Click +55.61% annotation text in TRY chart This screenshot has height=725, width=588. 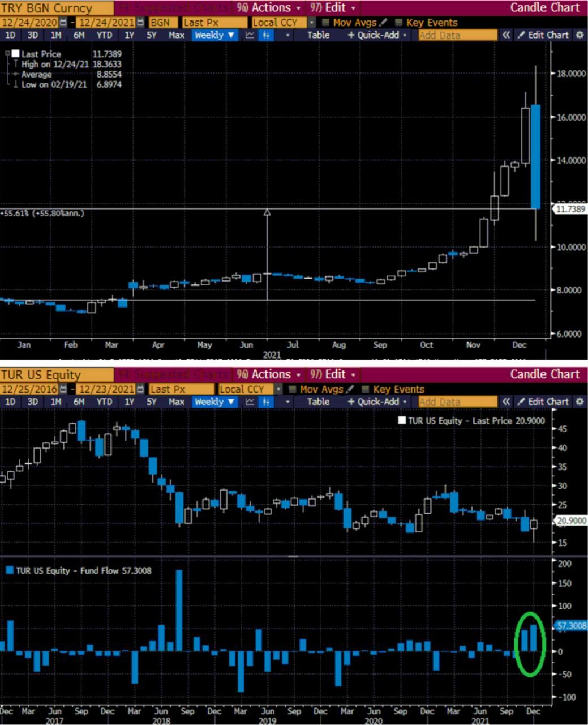pos(43,214)
